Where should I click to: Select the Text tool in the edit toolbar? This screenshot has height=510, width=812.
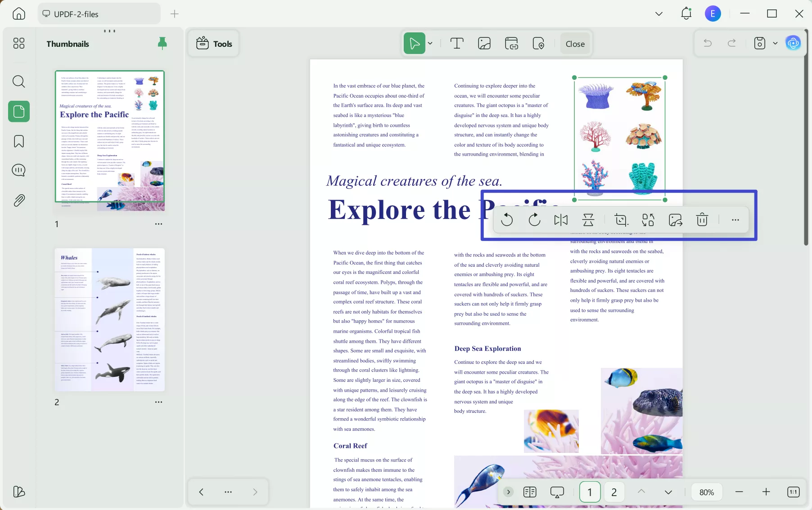click(457, 43)
